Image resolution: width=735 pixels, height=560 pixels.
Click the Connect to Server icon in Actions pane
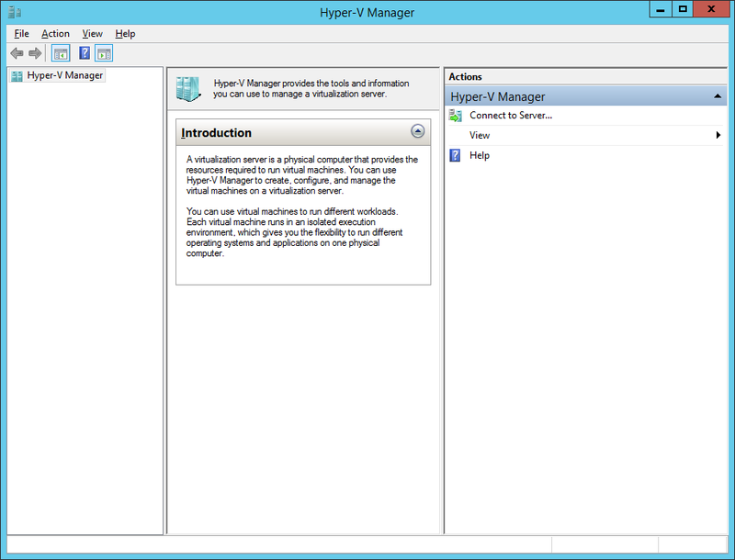click(x=455, y=116)
